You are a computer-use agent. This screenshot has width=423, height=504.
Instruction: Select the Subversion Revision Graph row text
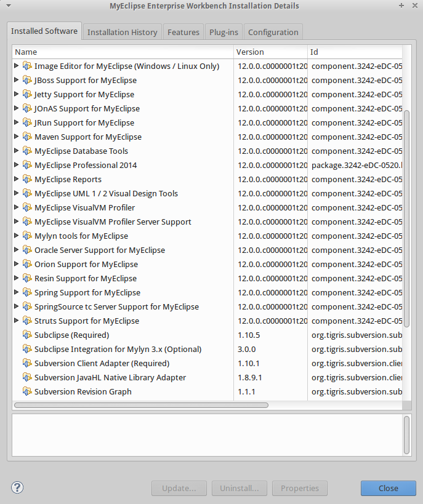[x=83, y=391]
